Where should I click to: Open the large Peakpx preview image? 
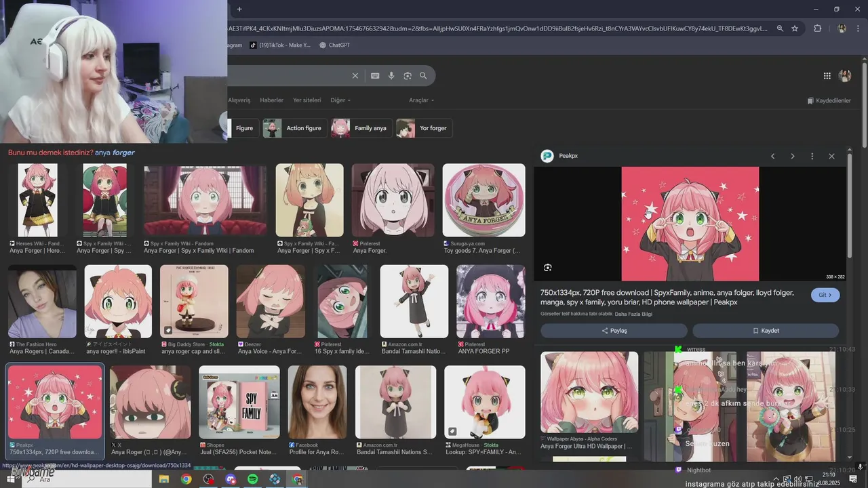tap(690, 224)
